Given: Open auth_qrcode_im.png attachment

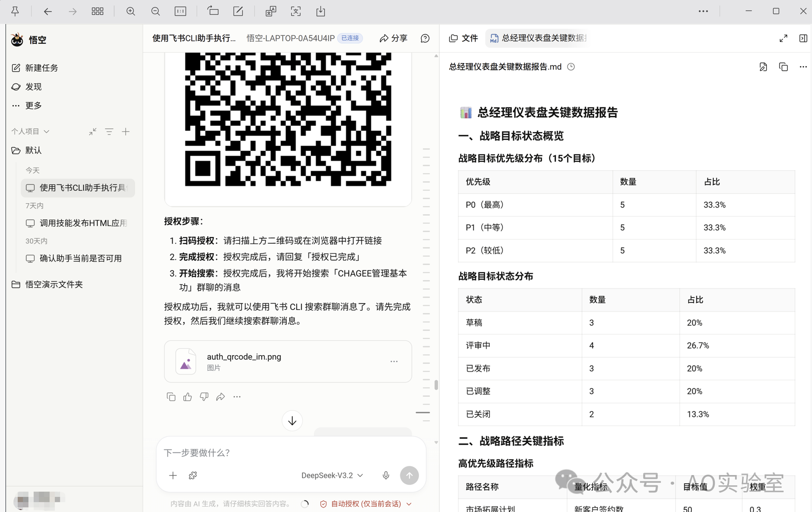Looking at the screenshot, I should click(288, 361).
